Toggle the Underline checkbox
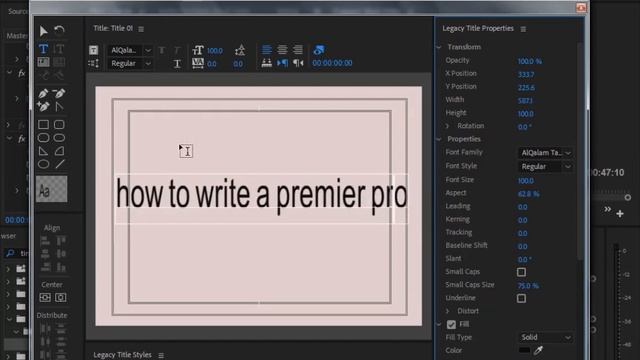The width and height of the screenshot is (640, 360). [521, 298]
